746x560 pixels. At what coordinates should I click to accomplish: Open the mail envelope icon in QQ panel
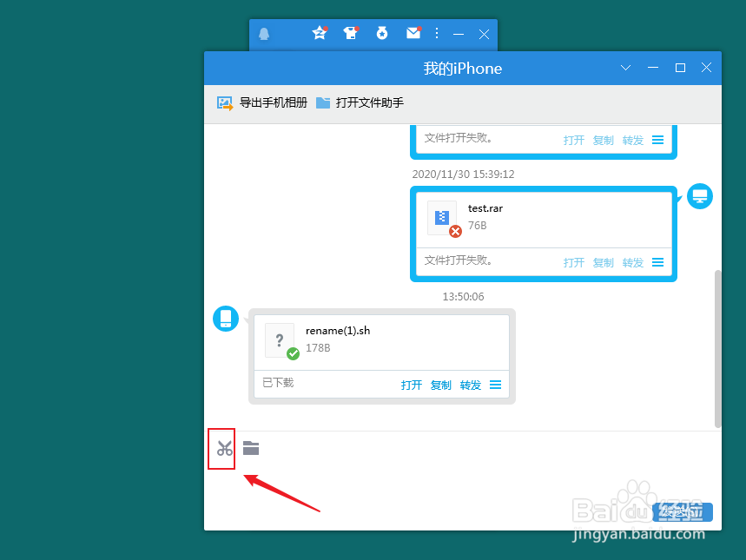[x=413, y=33]
